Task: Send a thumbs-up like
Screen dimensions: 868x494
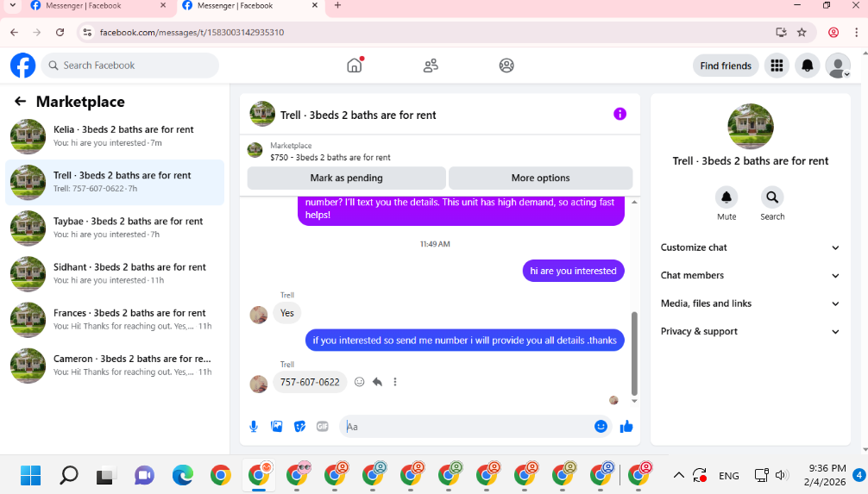Action: 626,427
